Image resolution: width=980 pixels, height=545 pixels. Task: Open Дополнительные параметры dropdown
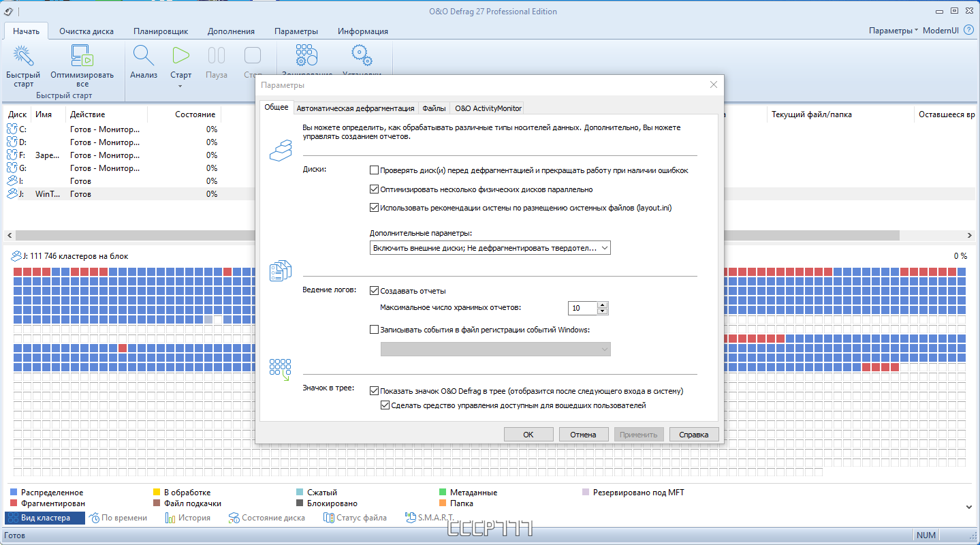490,248
